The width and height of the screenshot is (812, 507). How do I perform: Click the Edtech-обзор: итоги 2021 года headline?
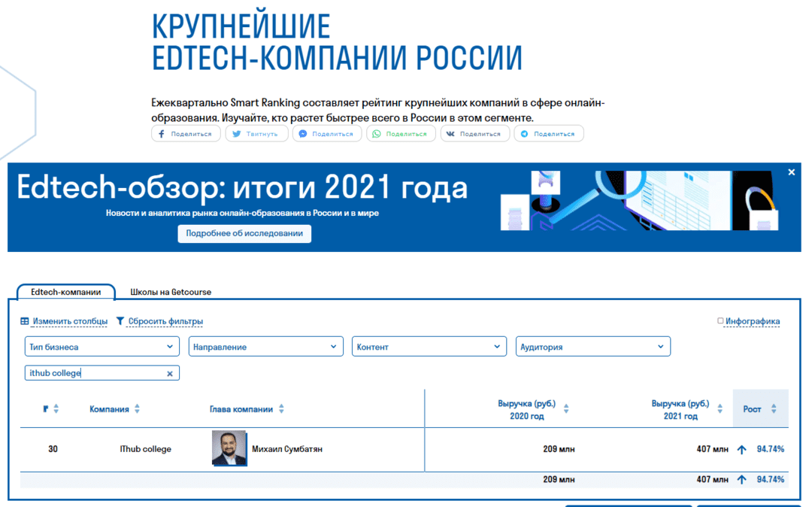pos(242,187)
